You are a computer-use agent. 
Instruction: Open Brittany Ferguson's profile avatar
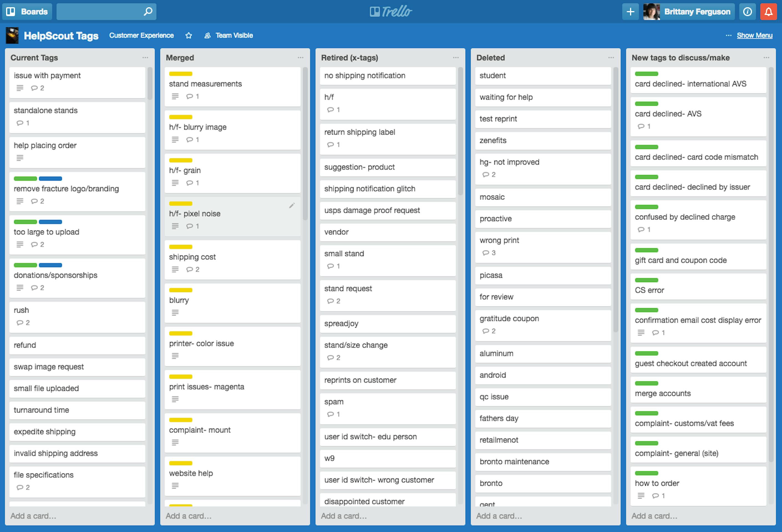pyautogui.click(x=651, y=12)
